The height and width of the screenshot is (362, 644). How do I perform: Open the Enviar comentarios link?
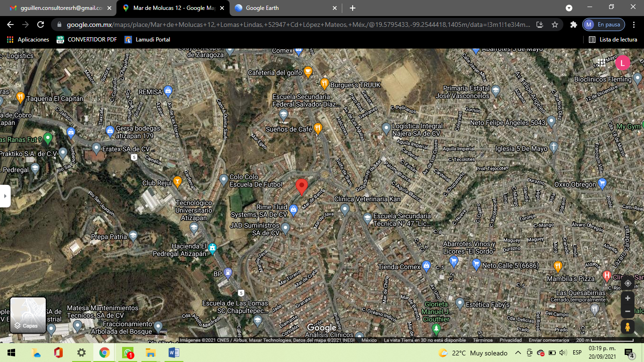pos(549,340)
